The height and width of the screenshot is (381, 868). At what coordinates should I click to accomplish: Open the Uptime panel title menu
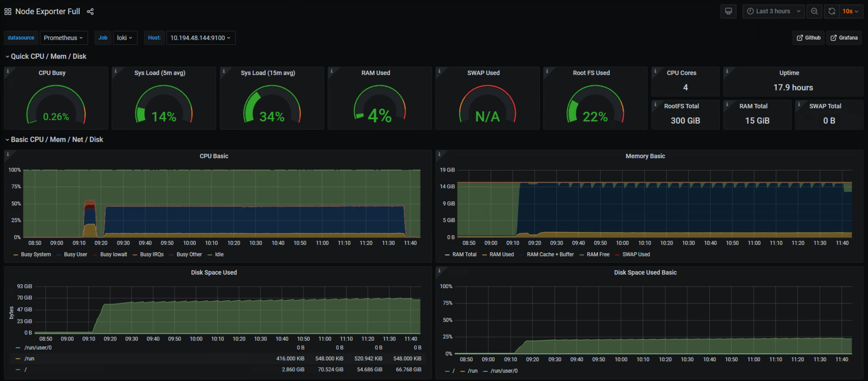point(789,73)
